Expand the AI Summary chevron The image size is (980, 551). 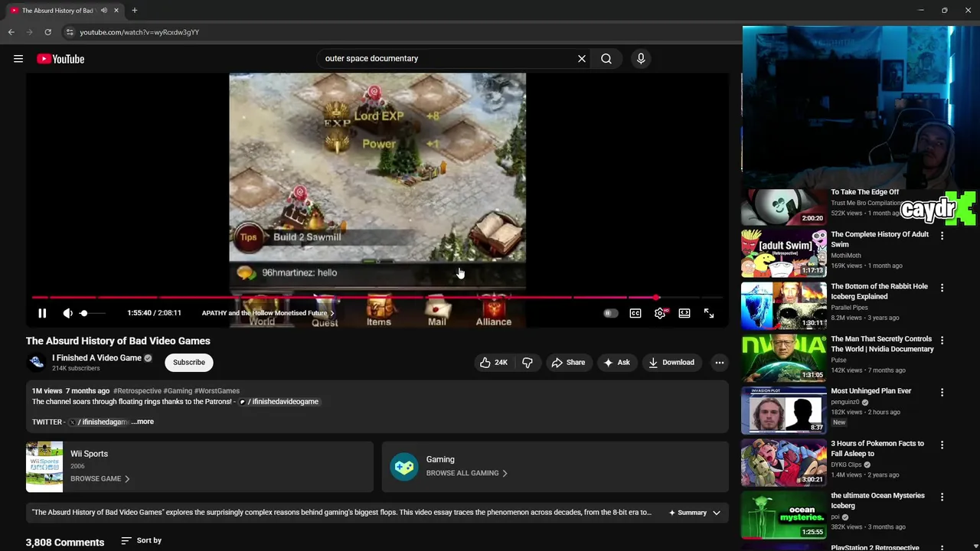pyautogui.click(x=717, y=513)
